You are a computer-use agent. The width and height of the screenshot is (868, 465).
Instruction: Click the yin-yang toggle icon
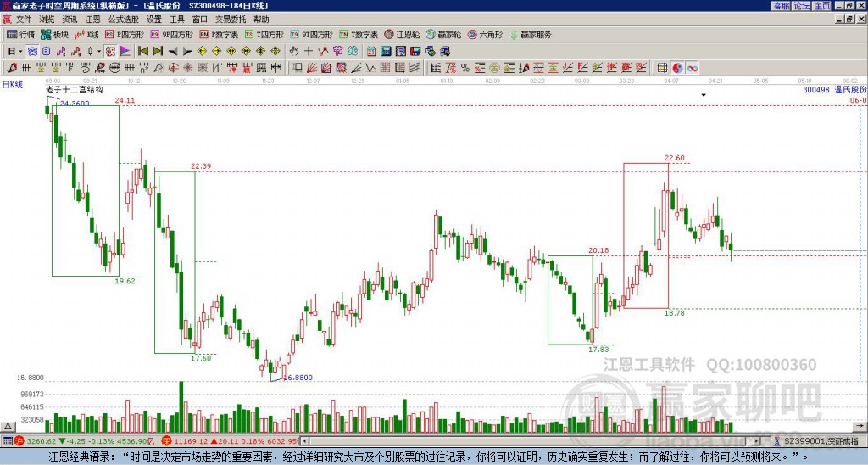tap(677, 68)
